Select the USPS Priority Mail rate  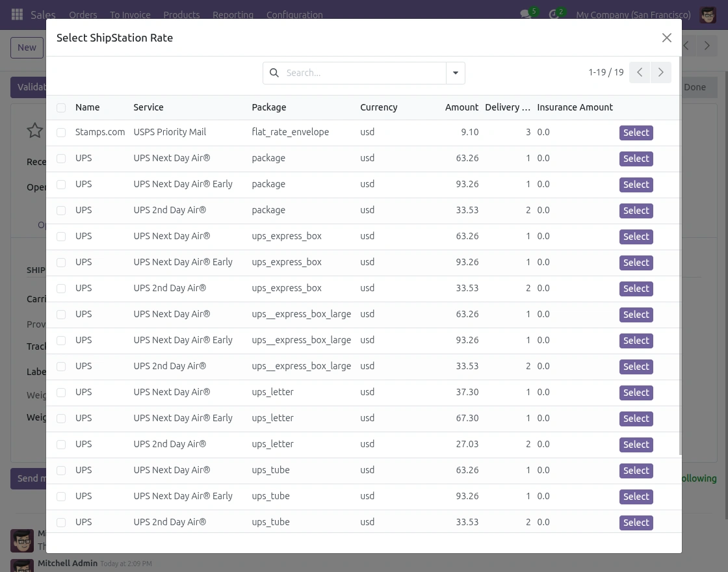636,133
